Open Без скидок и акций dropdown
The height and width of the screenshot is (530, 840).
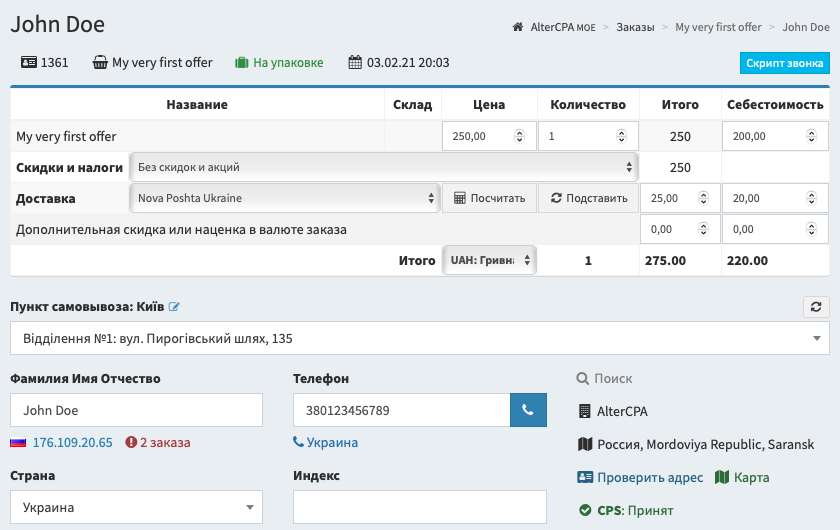click(384, 167)
